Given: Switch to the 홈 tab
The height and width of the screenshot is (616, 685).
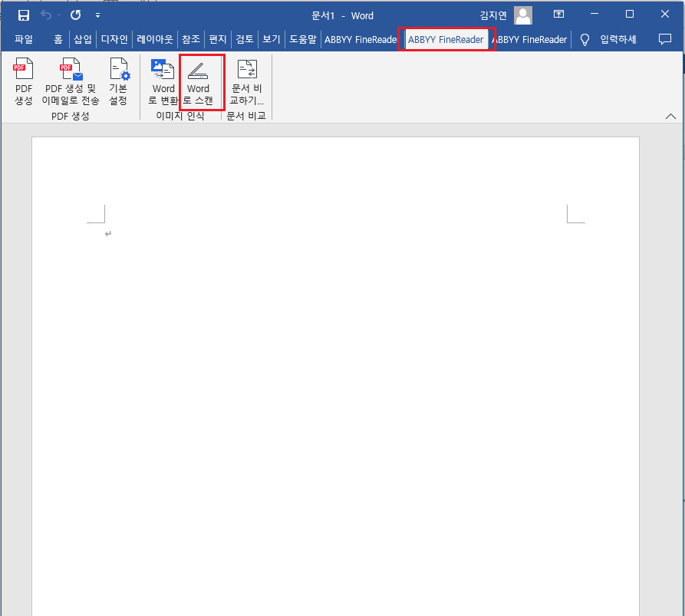Looking at the screenshot, I should (x=58, y=39).
